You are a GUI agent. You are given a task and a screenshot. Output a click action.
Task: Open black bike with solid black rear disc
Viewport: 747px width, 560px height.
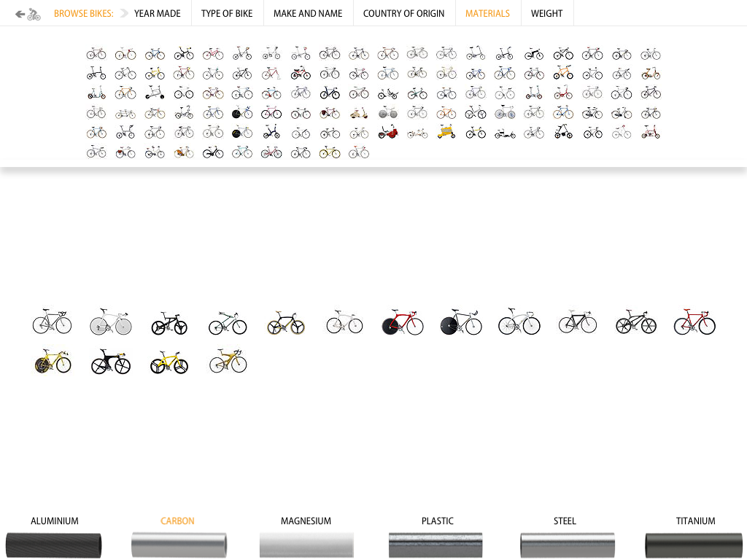click(460, 322)
